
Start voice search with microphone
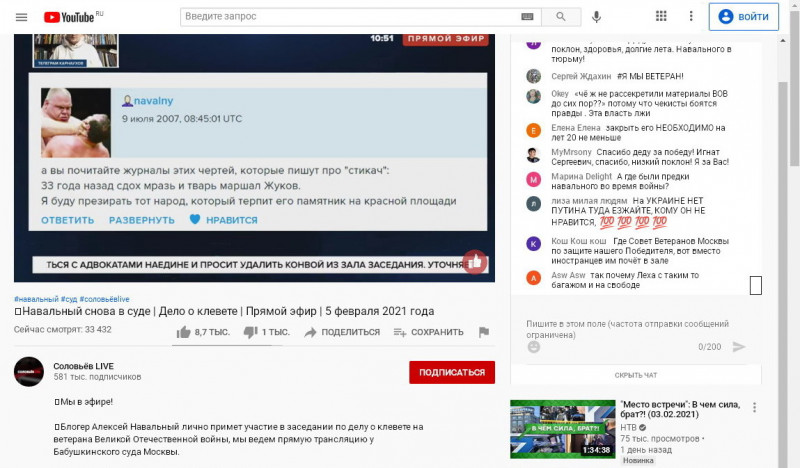click(596, 17)
